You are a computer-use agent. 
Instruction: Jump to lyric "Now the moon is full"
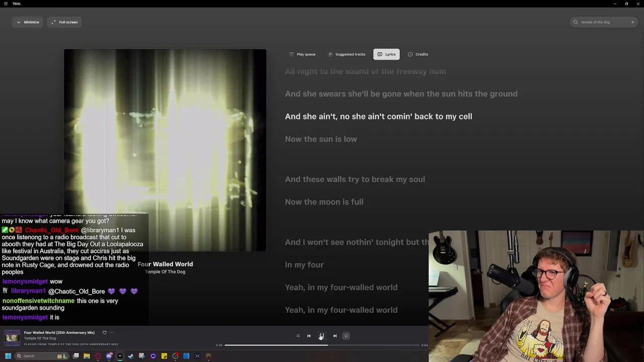coord(324,202)
